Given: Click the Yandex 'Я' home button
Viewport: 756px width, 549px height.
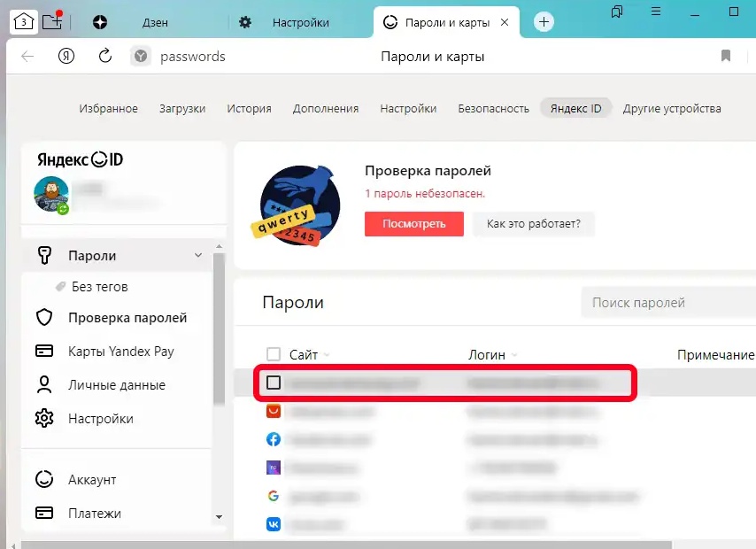Looking at the screenshot, I should (x=66, y=57).
